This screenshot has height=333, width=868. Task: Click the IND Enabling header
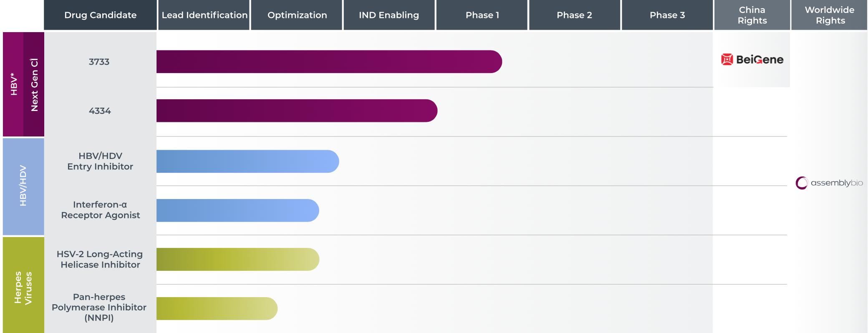[x=389, y=15]
